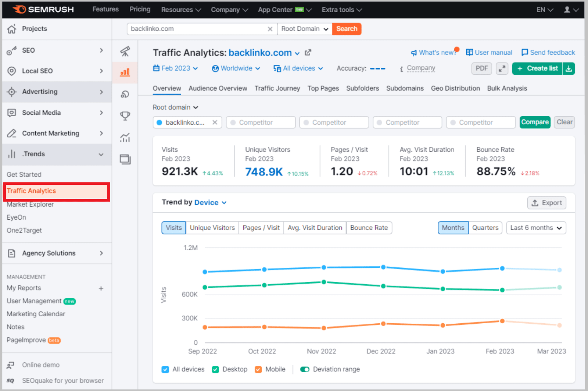Open Market Explorer in sidebar
Screen dimensions: 588x391
coord(30,205)
